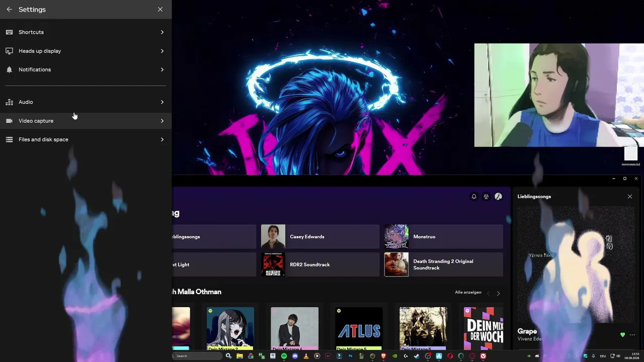Open Steam from the taskbar

pyautogui.click(x=417, y=356)
